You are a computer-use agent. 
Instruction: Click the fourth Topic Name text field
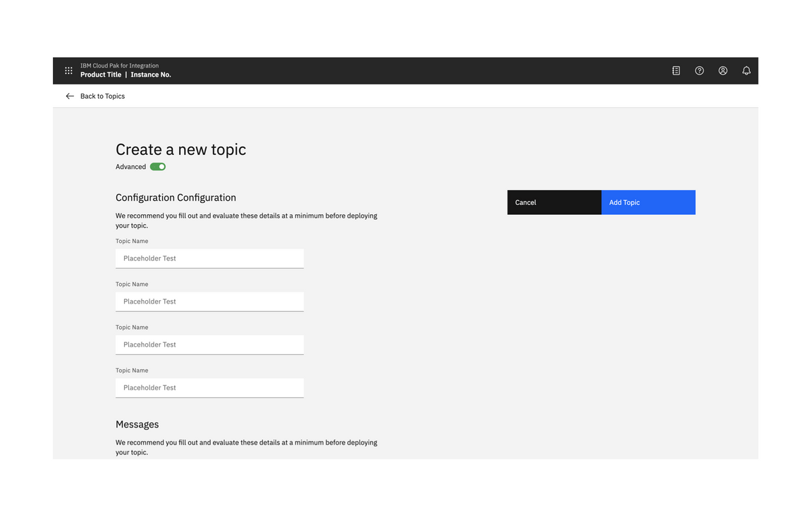point(209,387)
